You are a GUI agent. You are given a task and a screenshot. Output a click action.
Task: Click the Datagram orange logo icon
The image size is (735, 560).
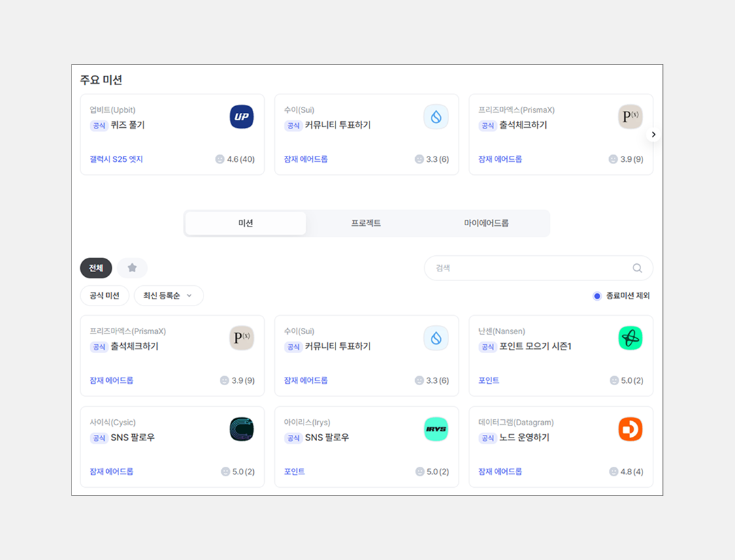pos(630,429)
